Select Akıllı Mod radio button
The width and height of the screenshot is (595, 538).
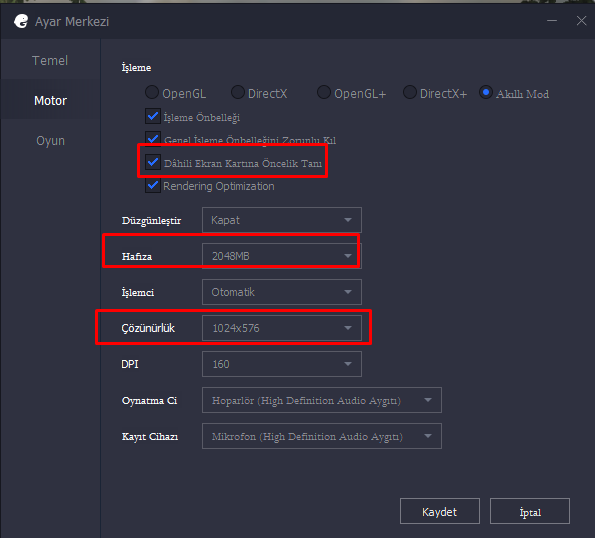click(486, 92)
